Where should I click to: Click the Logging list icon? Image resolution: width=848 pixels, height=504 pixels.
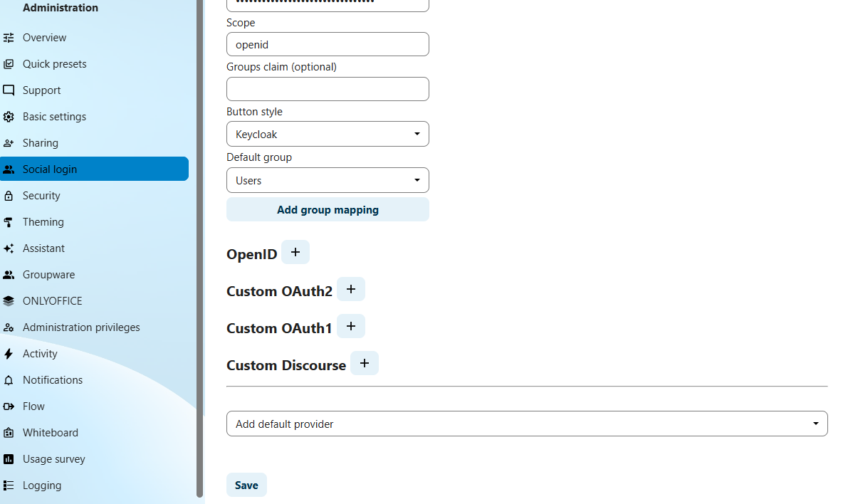coord(9,485)
